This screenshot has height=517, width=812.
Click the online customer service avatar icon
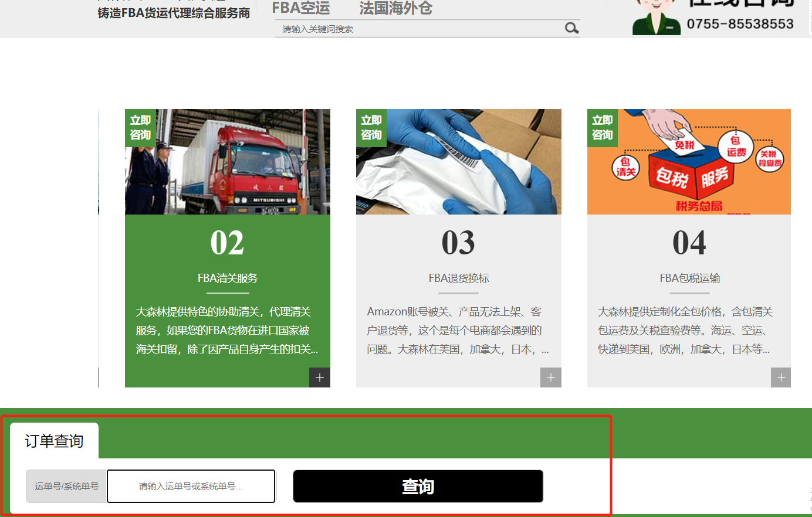click(x=655, y=15)
